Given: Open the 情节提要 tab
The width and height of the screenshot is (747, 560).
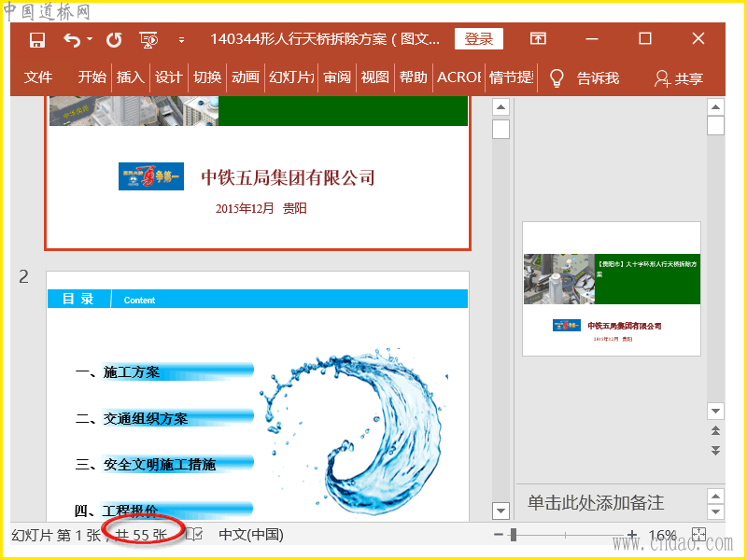Looking at the screenshot, I should [511, 77].
